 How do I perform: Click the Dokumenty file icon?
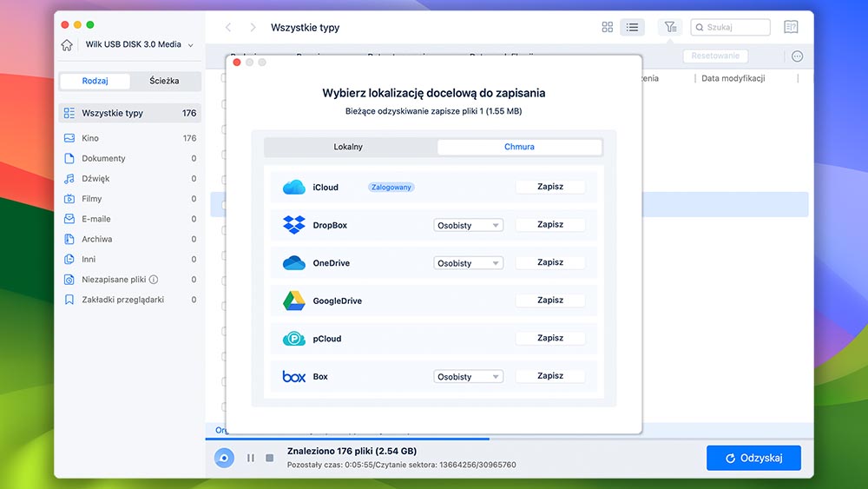[69, 158]
